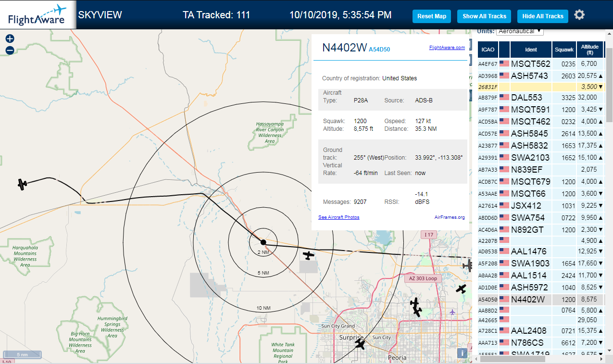Click the A54D50 hex code in popup
Screen dimensions: 613x364
[379, 49]
